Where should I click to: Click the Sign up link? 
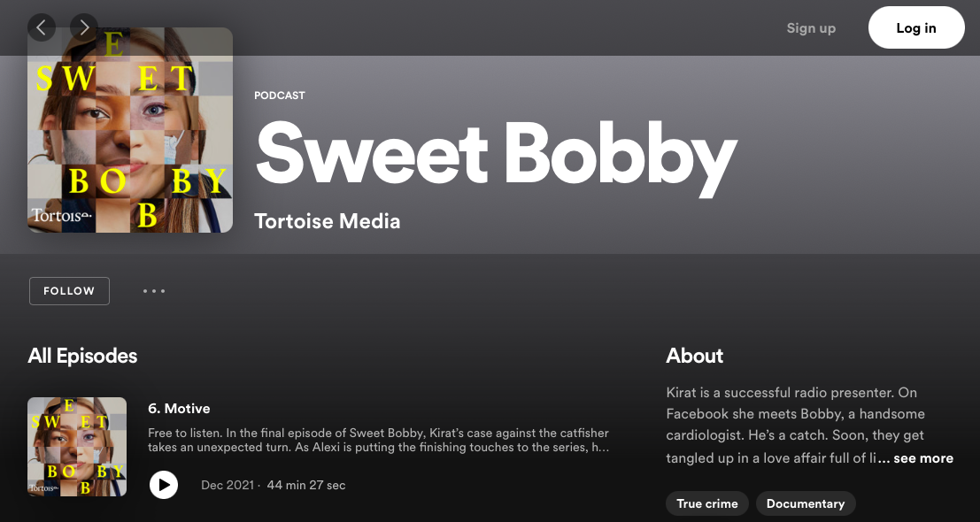tap(811, 28)
